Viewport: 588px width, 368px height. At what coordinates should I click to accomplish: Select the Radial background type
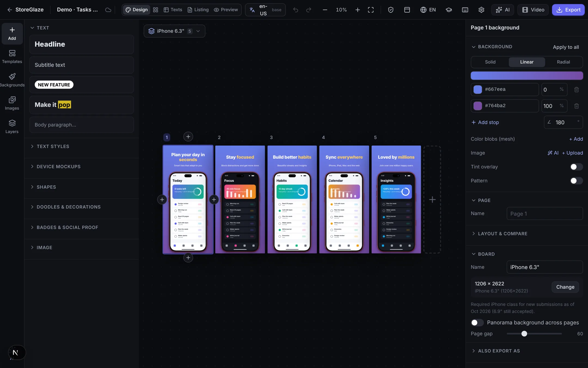(563, 62)
